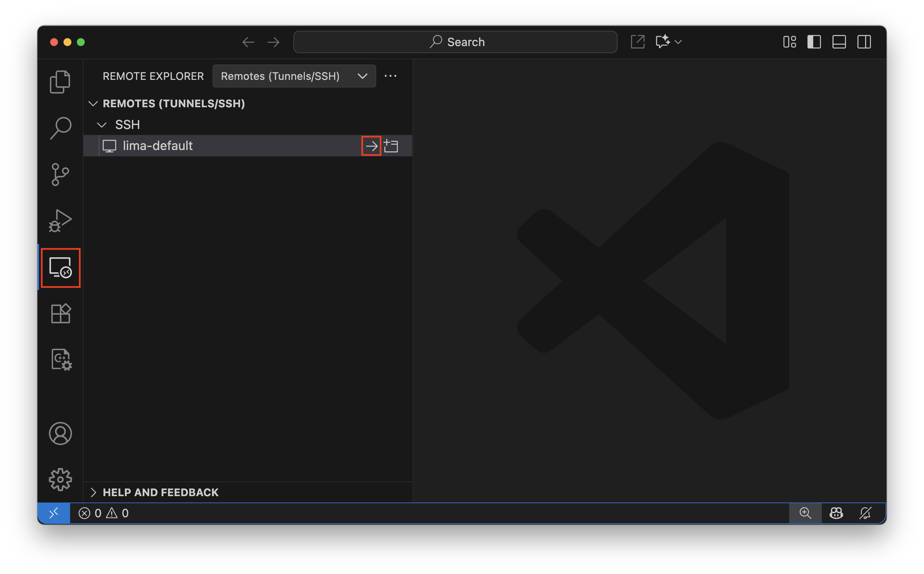Click the remote window indicator in status bar

[54, 513]
